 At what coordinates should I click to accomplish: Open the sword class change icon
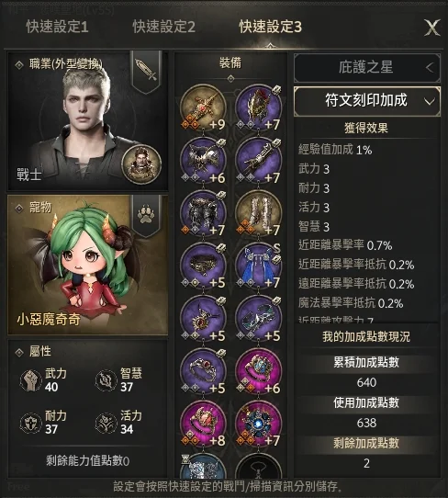coord(146,70)
